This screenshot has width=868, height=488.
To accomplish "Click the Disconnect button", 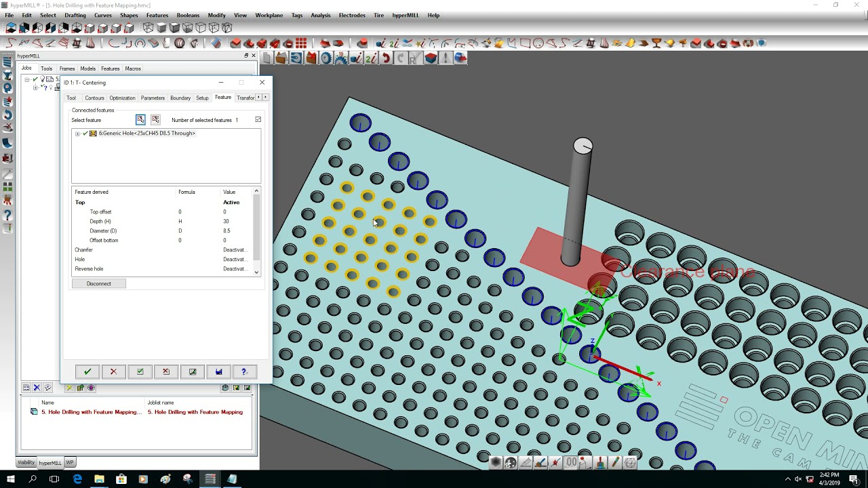I will [99, 283].
